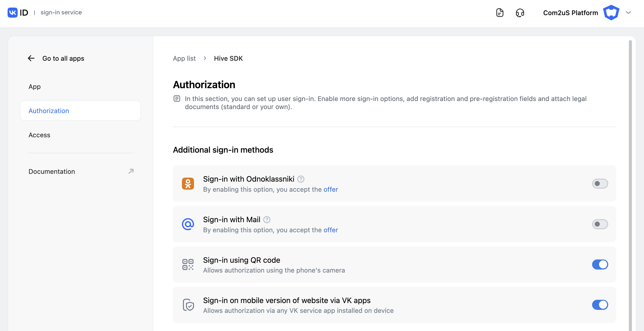Open the documents icon in header

coord(500,13)
